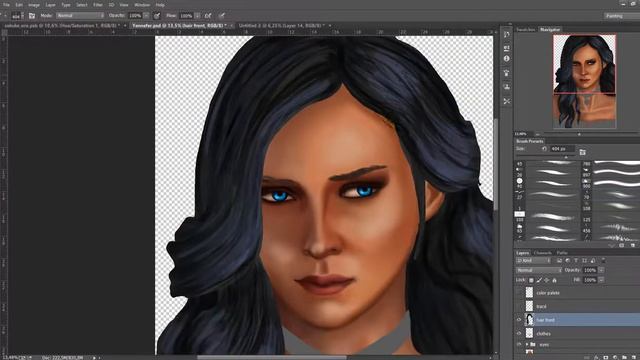
Task: Open the layer Fill arrow dropdown
Action: click(601, 280)
